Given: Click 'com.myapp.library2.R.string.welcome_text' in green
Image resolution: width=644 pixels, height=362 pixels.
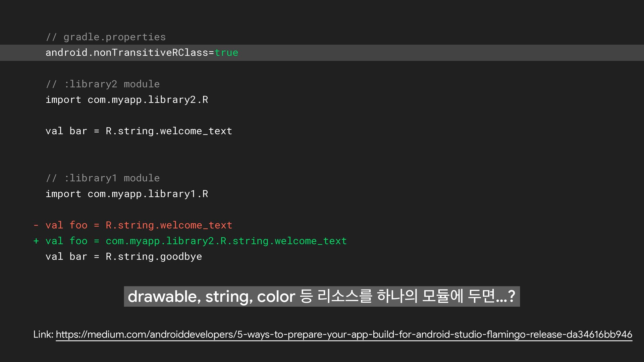Looking at the screenshot, I should [x=226, y=241].
